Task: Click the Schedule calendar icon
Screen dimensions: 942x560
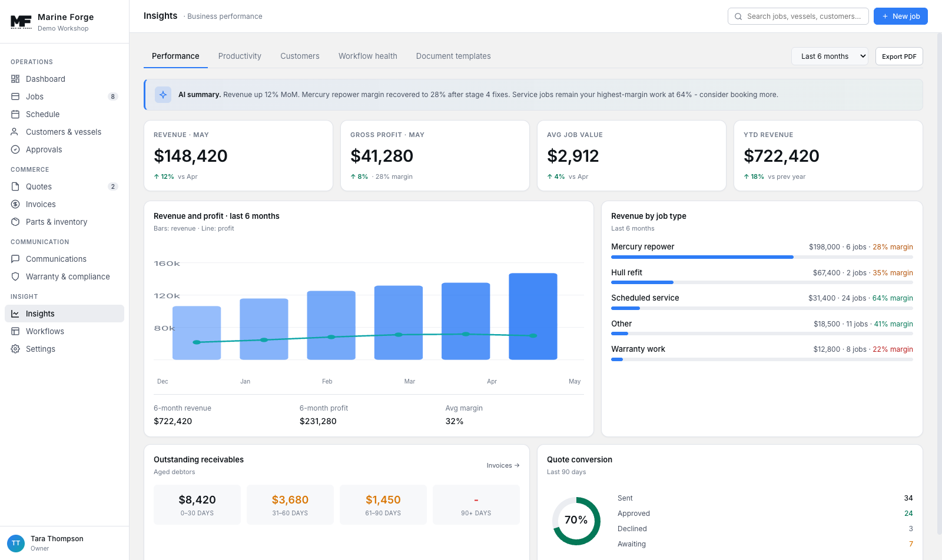Action: tap(15, 114)
